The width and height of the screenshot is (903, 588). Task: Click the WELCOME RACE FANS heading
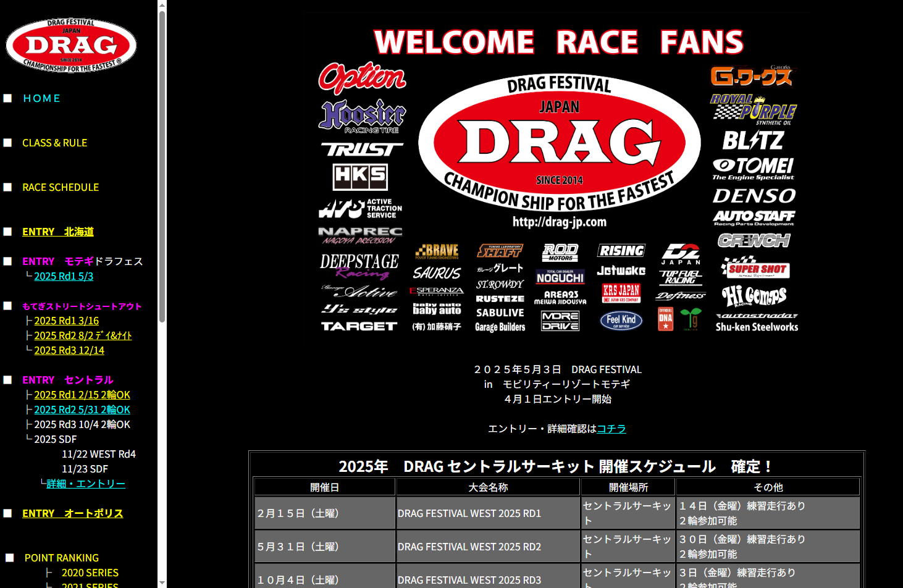(x=559, y=42)
